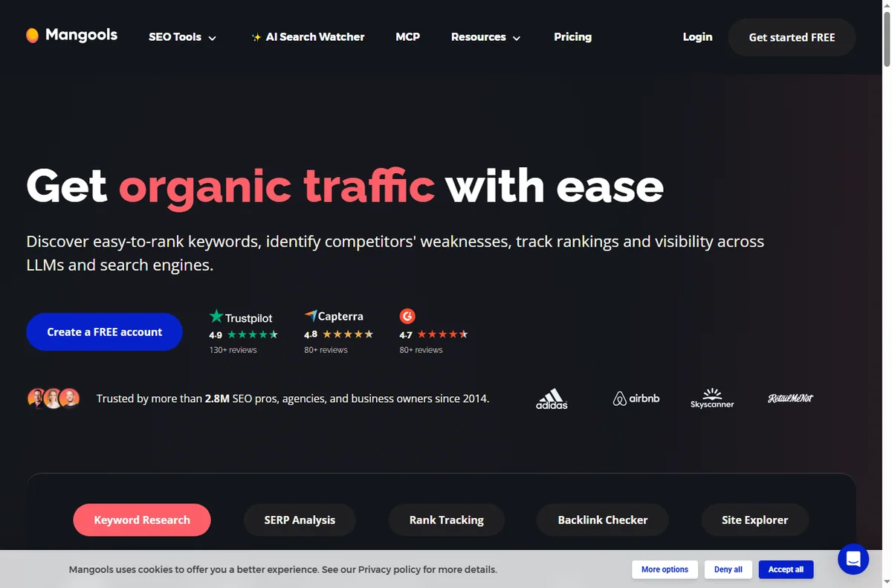
Task: Click the G2 rating badge
Action: pos(433,332)
